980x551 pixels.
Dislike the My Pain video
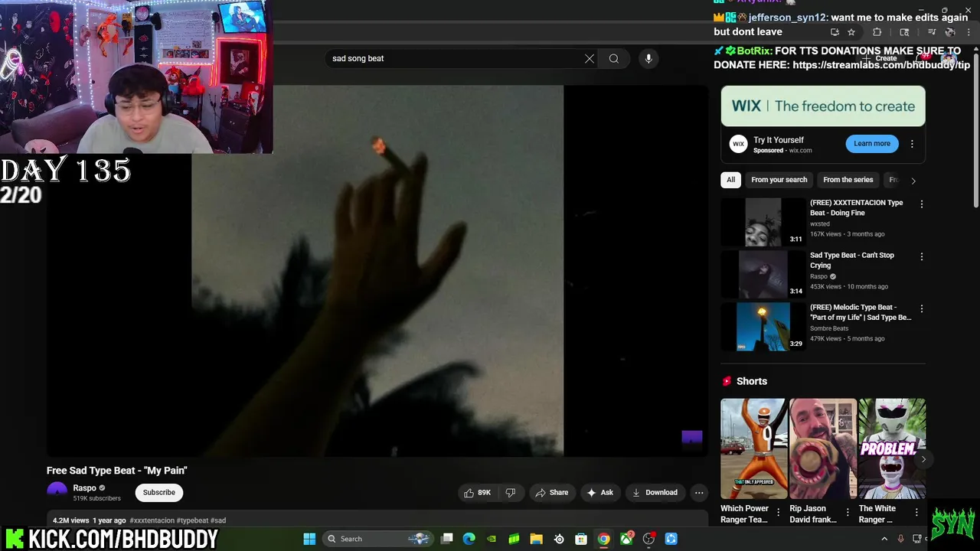pyautogui.click(x=511, y=493)
